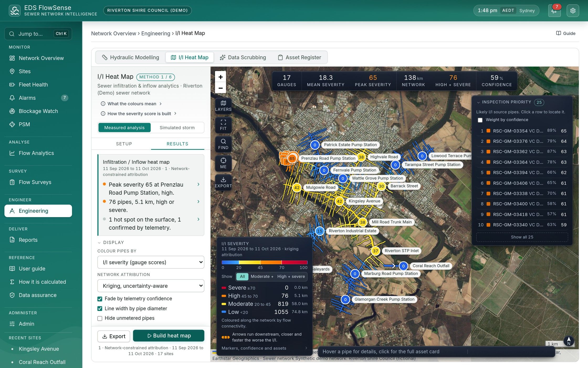
Task: Zoom out on the map
Action: click(220, 88)
